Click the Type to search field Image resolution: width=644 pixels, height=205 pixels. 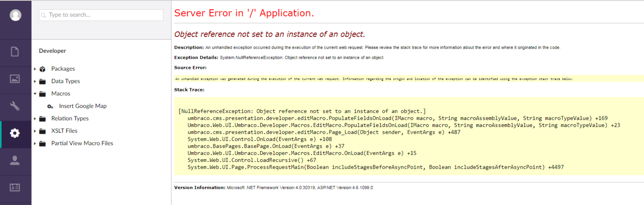[x=101, y=15]
